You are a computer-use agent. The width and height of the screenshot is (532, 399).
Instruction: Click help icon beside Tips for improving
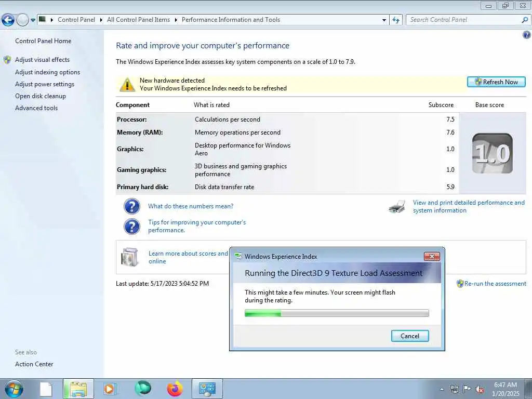[132, 227]
